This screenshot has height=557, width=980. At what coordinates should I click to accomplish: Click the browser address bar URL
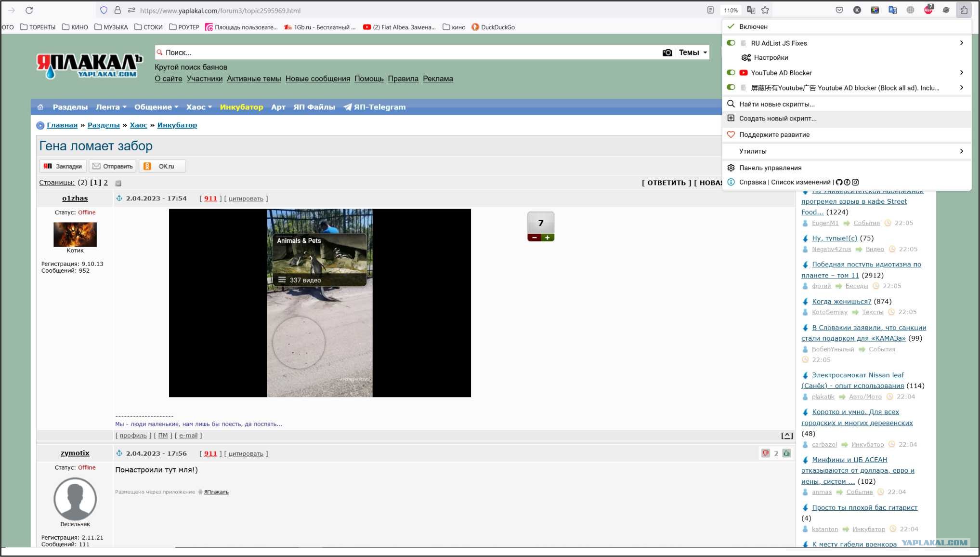click(x=220, y=10)
